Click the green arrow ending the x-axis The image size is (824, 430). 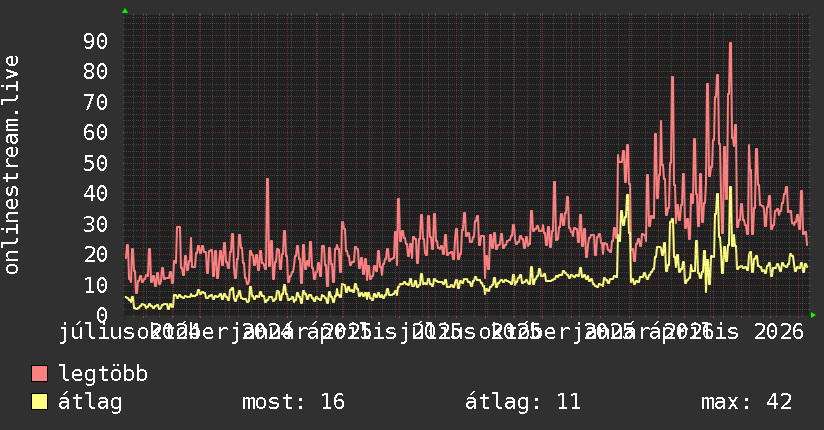[x=813, y=315]
